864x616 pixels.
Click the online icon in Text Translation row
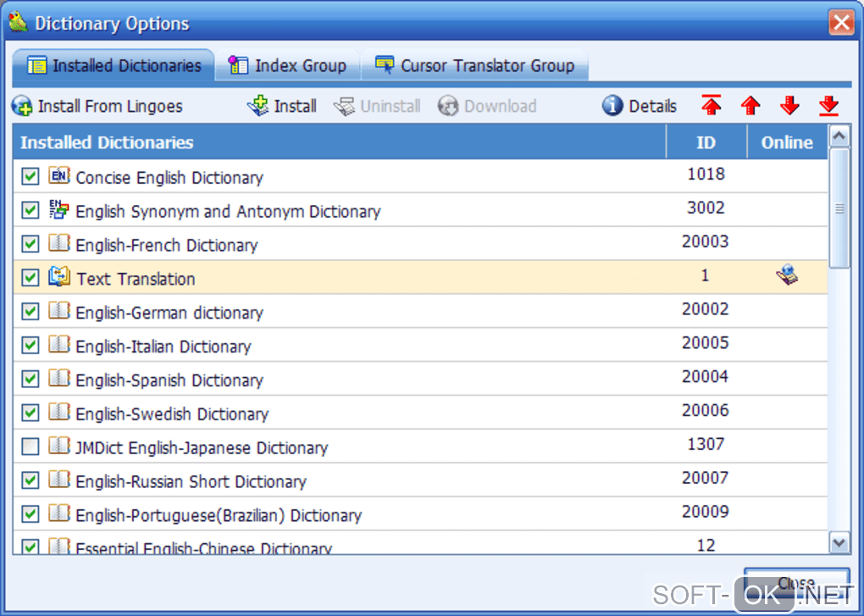[x=787, y=275]
